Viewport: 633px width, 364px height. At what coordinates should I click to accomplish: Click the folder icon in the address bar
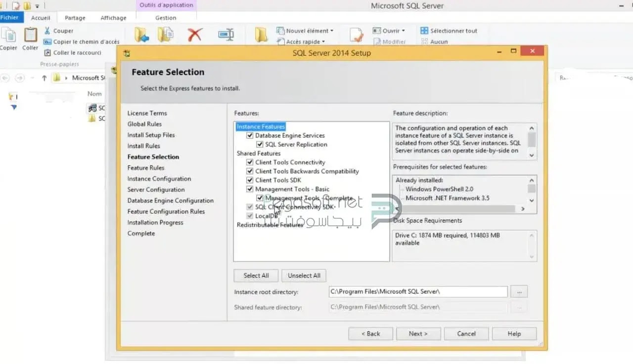(x=57, y=78)
